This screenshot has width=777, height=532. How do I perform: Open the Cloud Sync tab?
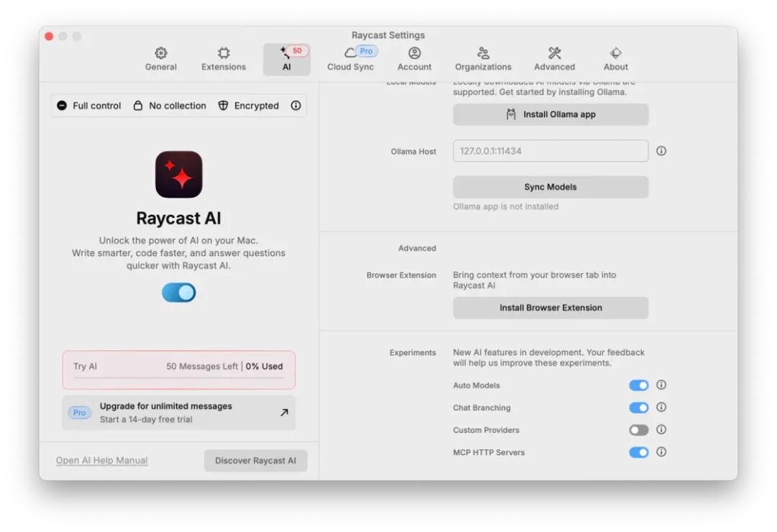tap(350, 60)
